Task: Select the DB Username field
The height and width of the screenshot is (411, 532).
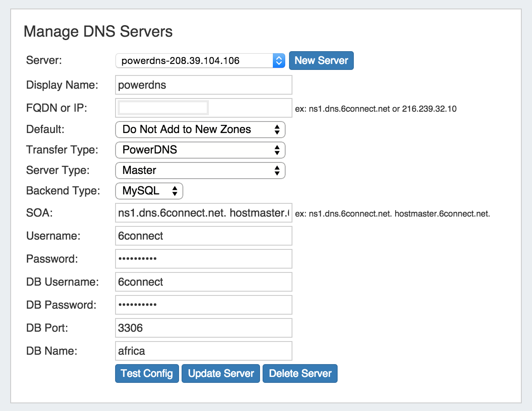Action: [203, 282]
